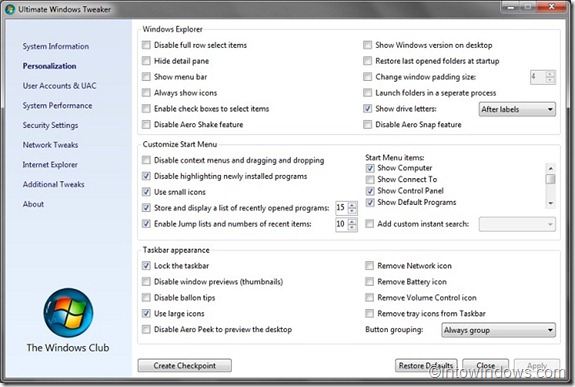Check Disable window previews (thumbnails)
Viewport: 575px width, 387px height.
click(x=146, y=282)
